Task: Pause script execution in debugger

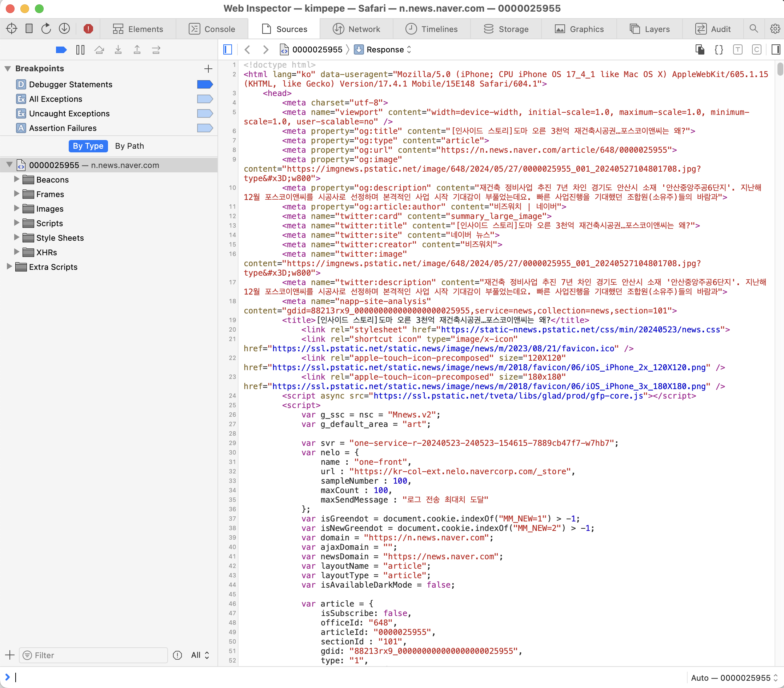Action: click(80, 49)
